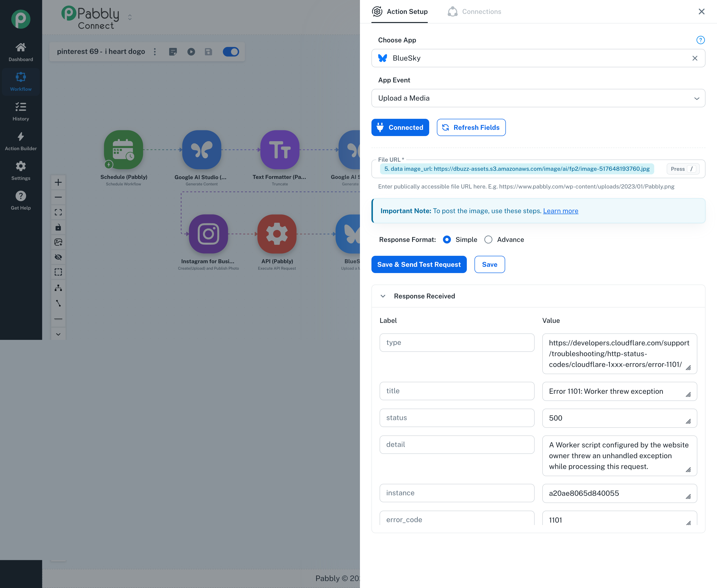The width and height of the screenshot is (717, 588).
Task: Collapse the Response Received section
Action: pos(383,296)
